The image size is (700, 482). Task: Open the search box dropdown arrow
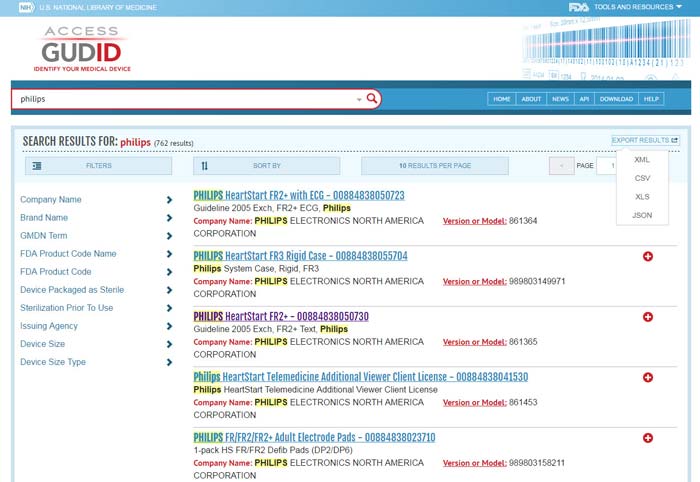[x=359, y=100]
